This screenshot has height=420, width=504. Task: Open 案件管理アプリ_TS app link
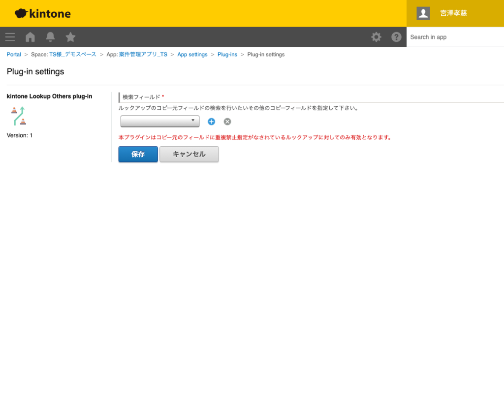(x=143, y=55)
